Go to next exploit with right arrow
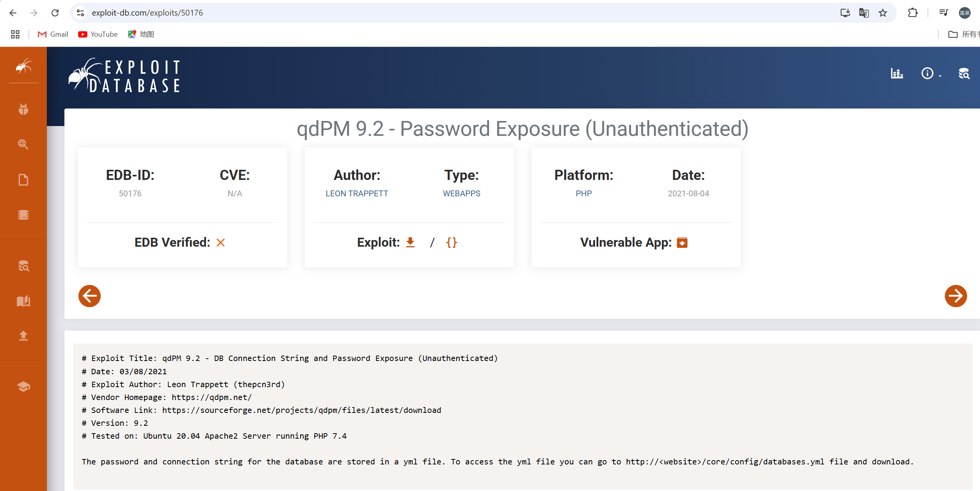Viewport: 980px width, 491px height. pos(955,296)
